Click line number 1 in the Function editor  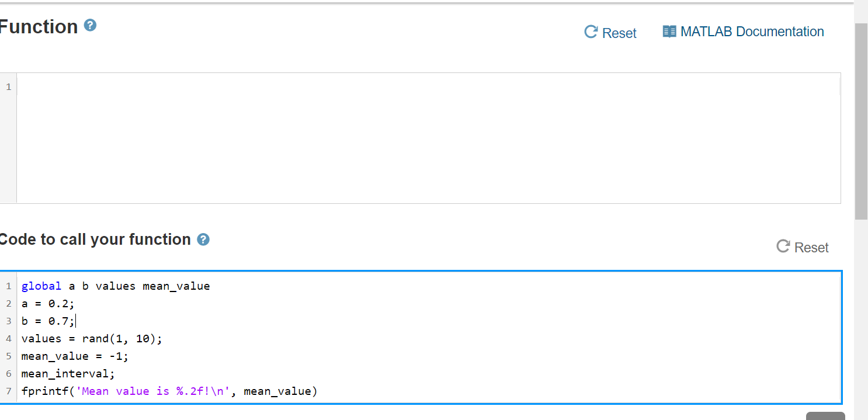point(8,86)
